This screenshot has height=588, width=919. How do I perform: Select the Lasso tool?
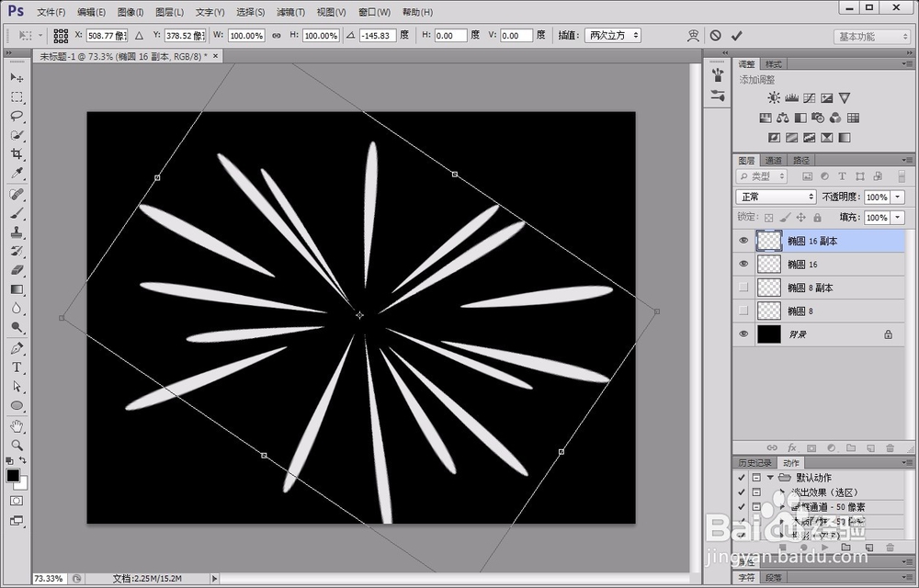17,116
